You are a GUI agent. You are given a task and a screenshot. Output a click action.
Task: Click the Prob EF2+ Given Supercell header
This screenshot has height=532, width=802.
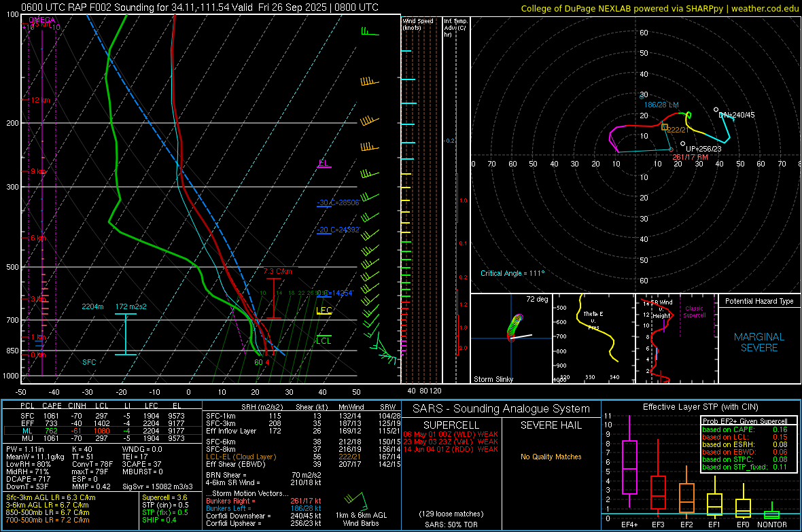tap(745, 421)
